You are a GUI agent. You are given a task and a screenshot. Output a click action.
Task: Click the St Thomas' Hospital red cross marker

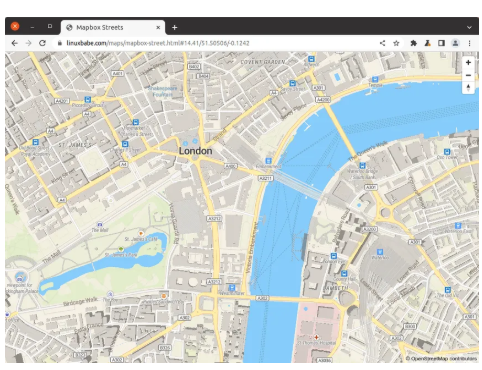[x=316, y=337]
